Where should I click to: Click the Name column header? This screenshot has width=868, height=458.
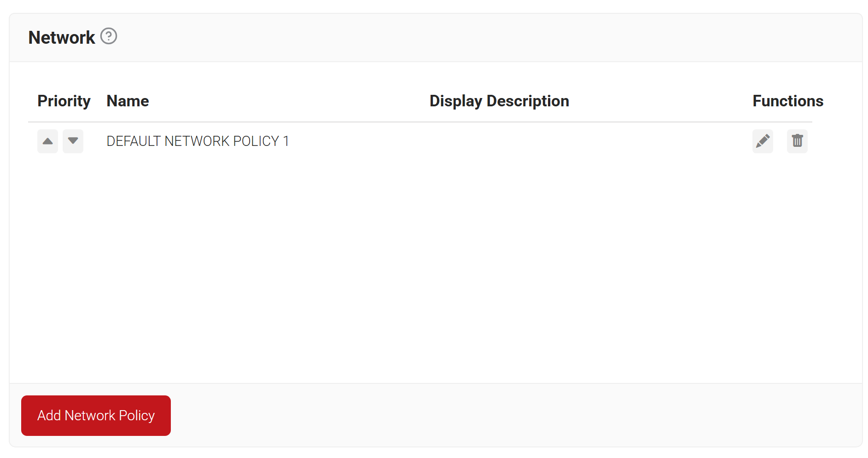click(128, 101)
